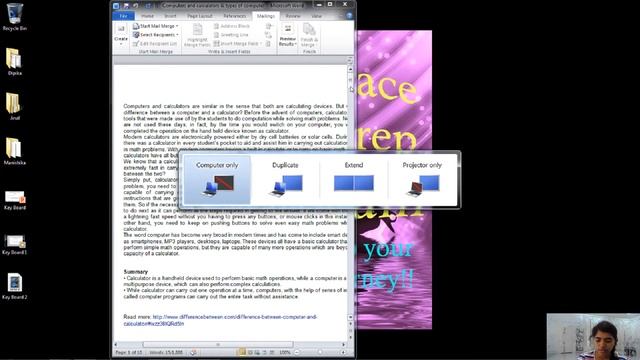Open the Recycle Bin desktop icon
Image resolution: width=640 pixels, height=360 pixels.
15,17
